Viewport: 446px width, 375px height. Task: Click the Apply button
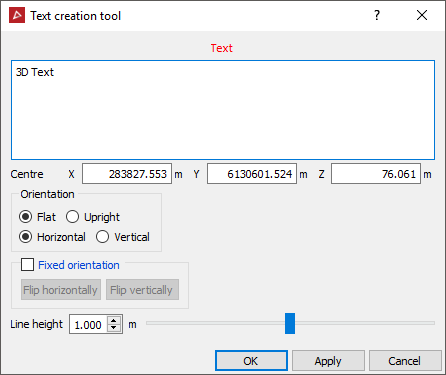(x=328, y=361)
